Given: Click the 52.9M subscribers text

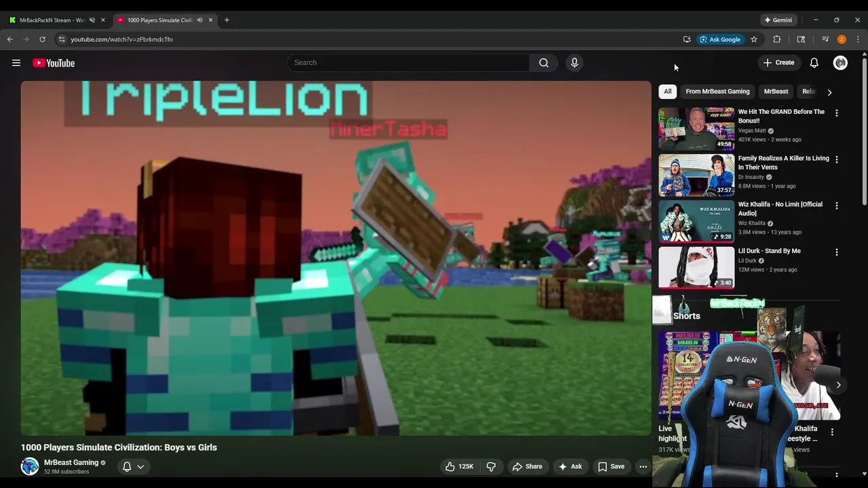Looking at the screenshot, I should (66, 472).
